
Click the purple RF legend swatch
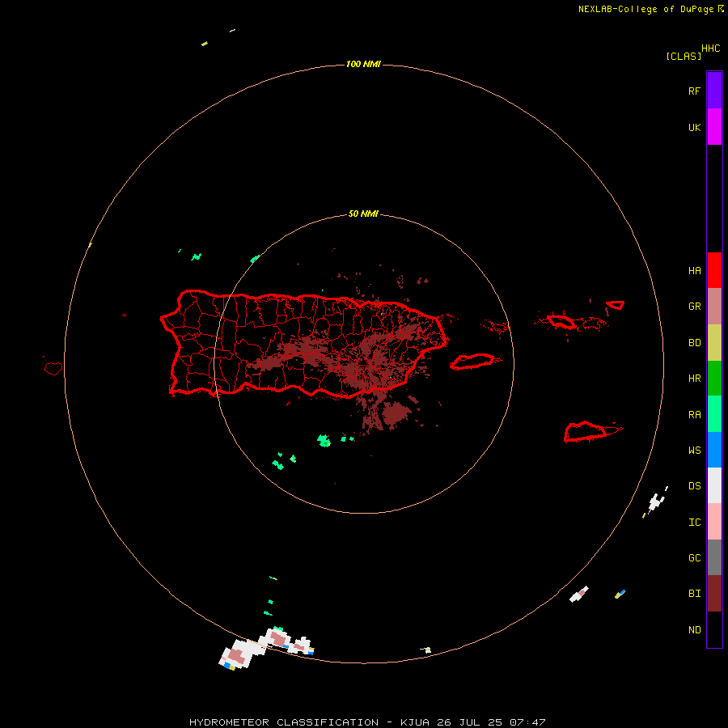click(x=714, y=91)
